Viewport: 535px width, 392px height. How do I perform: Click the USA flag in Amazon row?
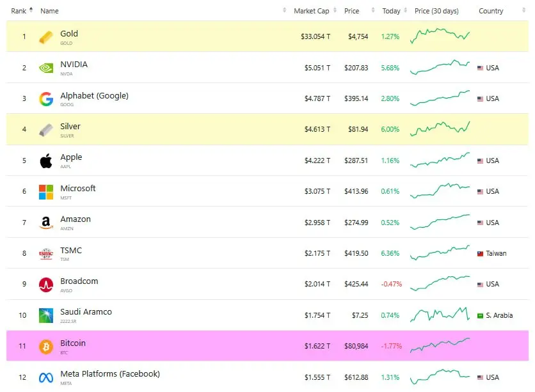pos(480,223)
